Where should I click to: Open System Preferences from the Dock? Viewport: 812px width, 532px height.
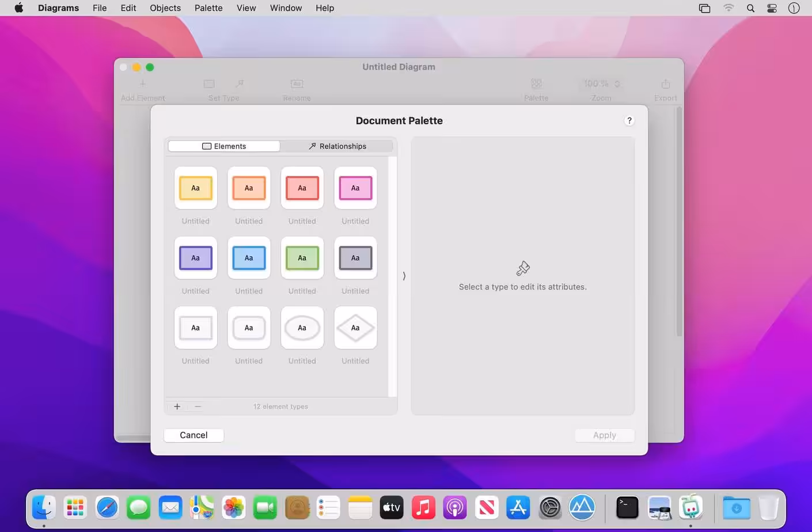click(x=550, y=507)
